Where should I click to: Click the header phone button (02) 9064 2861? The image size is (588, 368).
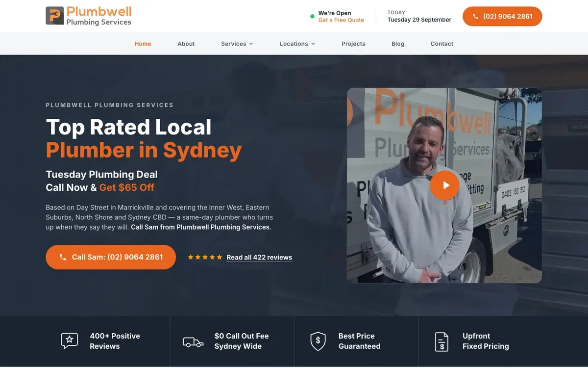(x=502, y=16)
